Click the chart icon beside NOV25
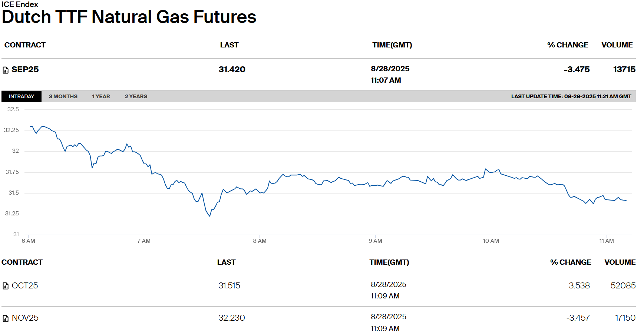The height and width of the screenshot is (334, 644). click(x=6, y=318)
